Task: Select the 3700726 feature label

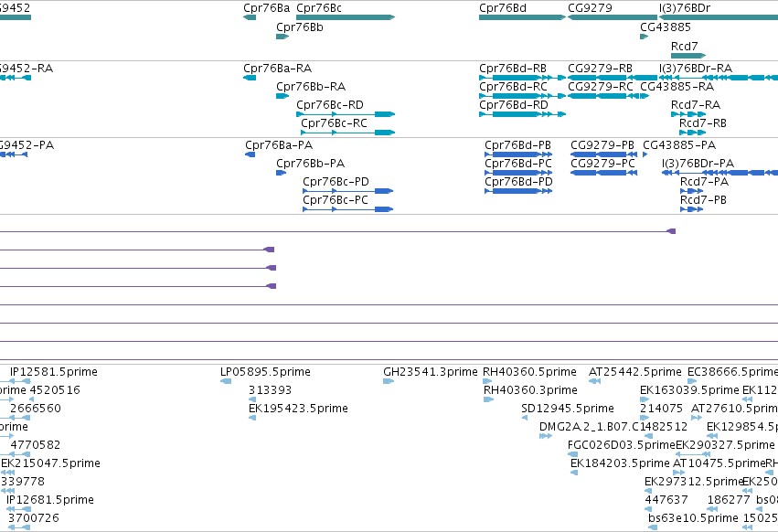Action: 33,518
